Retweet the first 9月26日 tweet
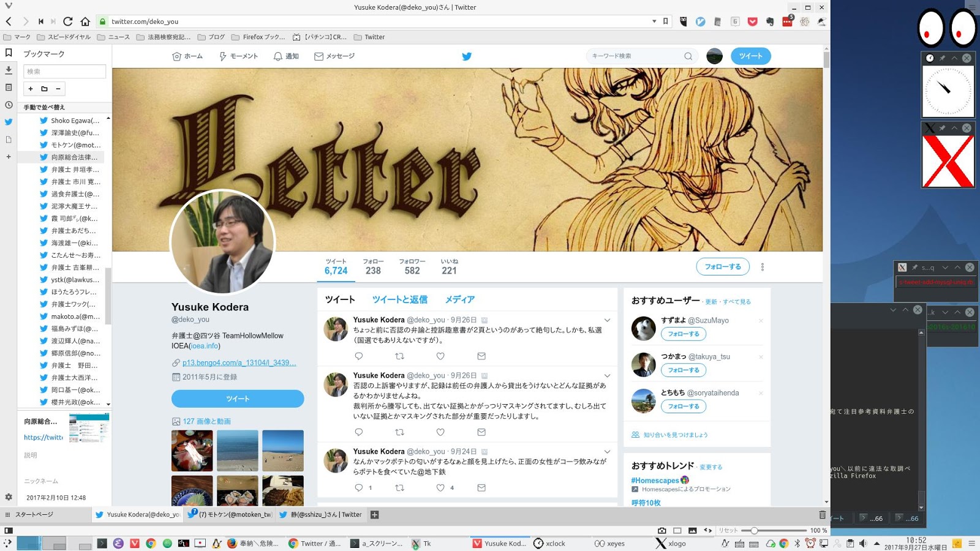Viewport: 980px width, 551px height. [399, 356]
